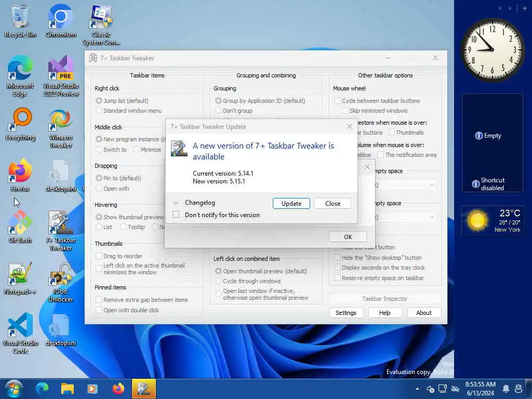Open Edge from the taskbar

click(x=42, y=389)
